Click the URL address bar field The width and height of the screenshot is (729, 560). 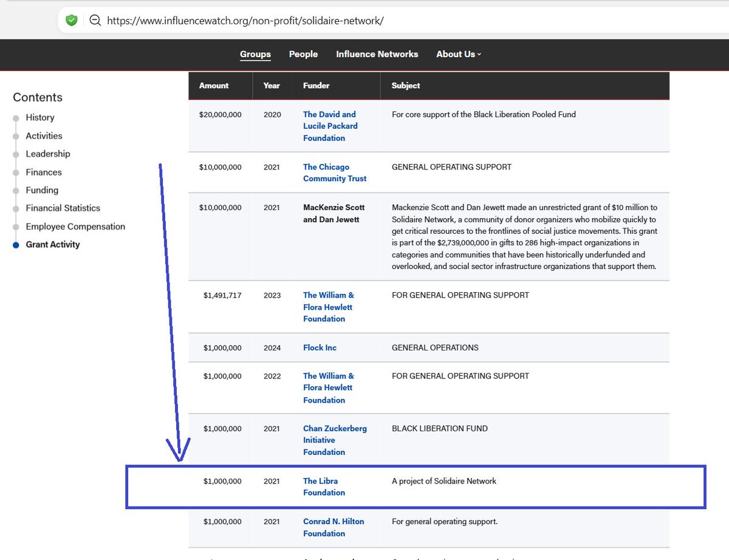click(393, 20)
